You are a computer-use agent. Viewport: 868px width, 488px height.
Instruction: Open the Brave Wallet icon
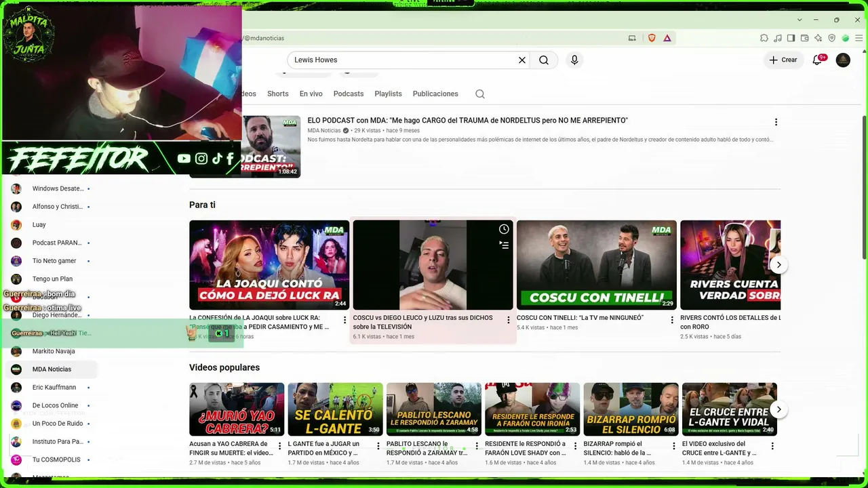(x=805, y=38)
